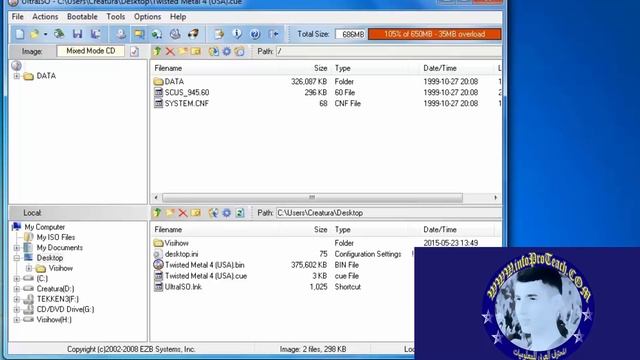Click the red X delete icon in image toolbar
The height and width of the screenshot is (360, 640).
(170, 51)
